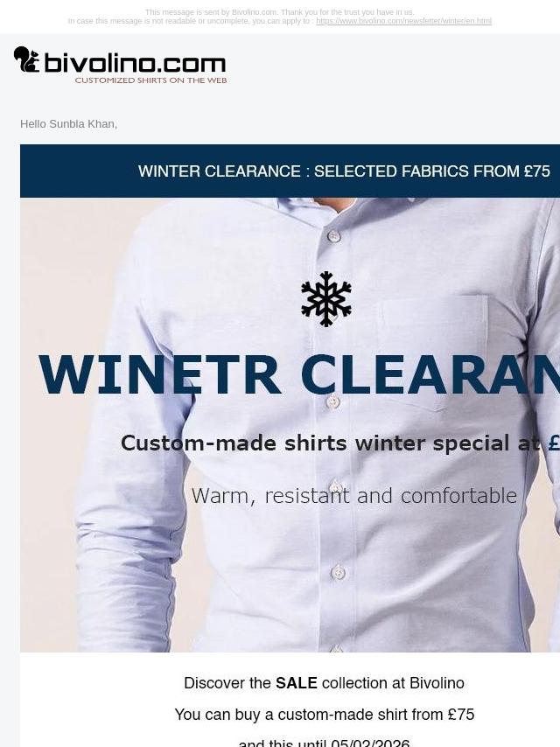The width and height of the screenshot is (560, 747).
Task: Click the top shirt collar button in photo
Action: click(333, 236)
